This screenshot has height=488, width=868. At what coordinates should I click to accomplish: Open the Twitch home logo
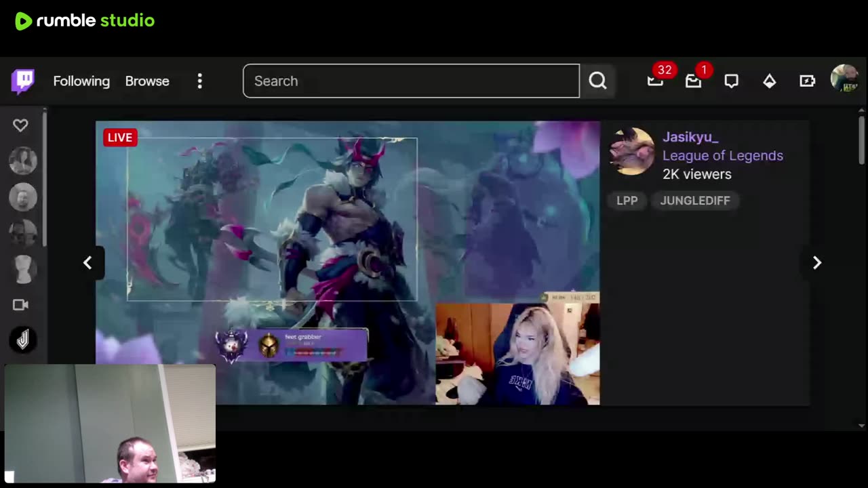pos(23,81)
